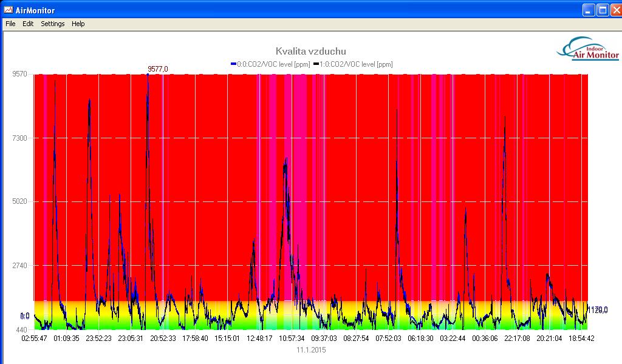Open the Edit menu
Screen dimensions: 622x364
[28, 24]
